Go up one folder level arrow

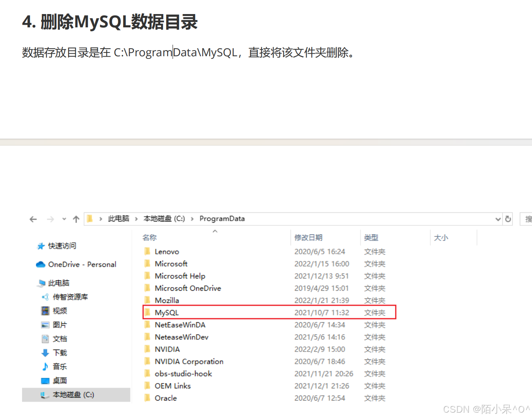[76, 219]
